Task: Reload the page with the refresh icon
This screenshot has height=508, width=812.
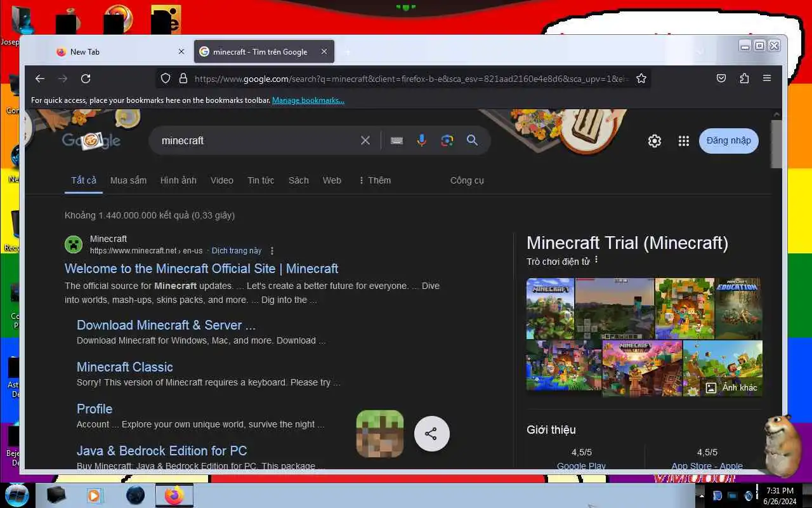Action: coord(86,79)
